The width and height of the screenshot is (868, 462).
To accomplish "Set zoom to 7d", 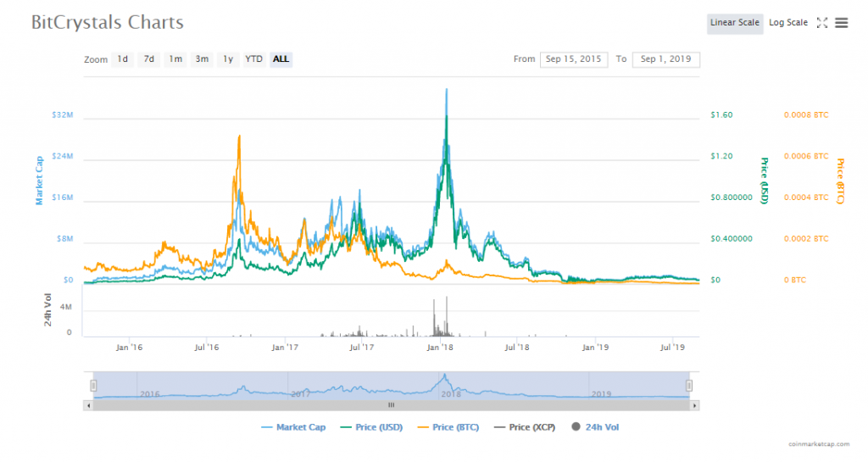I will [149, 59].
